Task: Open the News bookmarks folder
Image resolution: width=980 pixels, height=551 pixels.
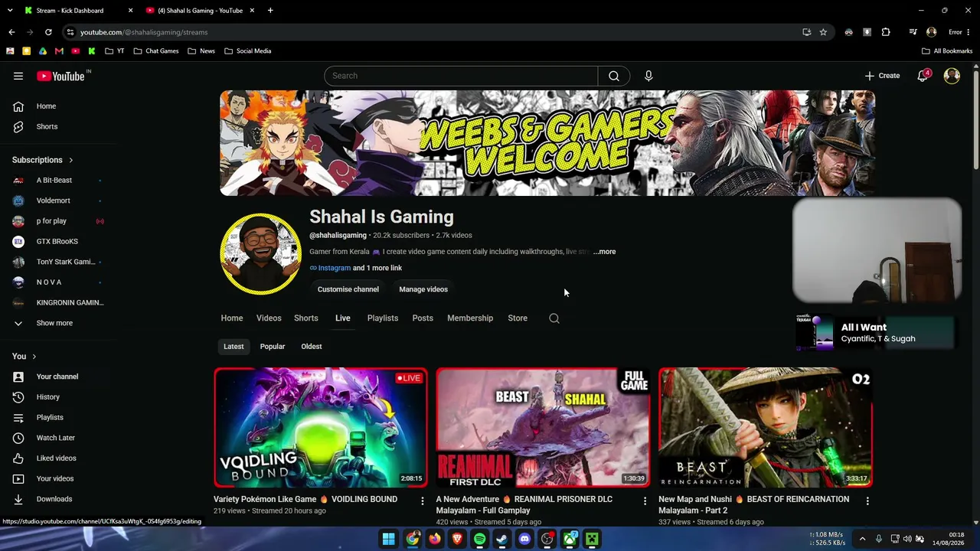Action: pyautogui.click(x=201, y=51)
